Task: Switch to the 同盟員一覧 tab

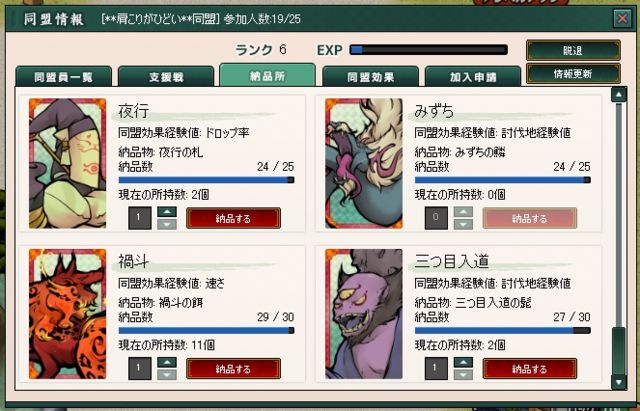Action: point(63,77)
